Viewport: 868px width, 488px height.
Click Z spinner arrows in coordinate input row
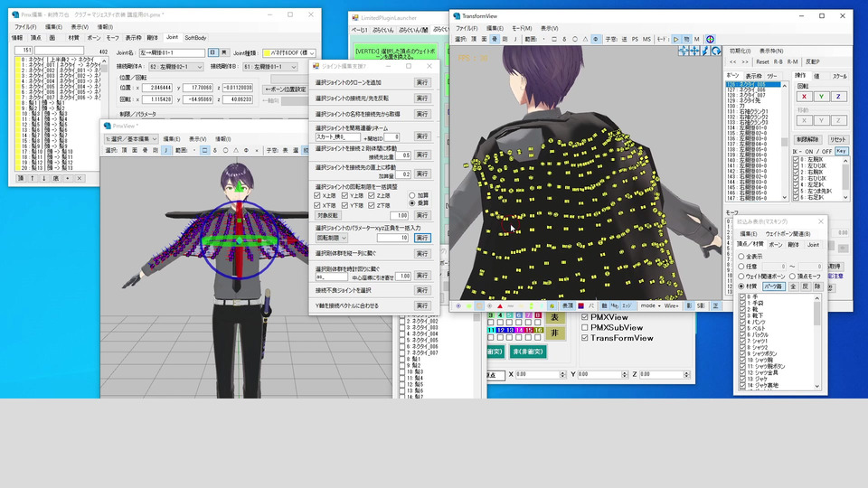[x=686, y=374]
